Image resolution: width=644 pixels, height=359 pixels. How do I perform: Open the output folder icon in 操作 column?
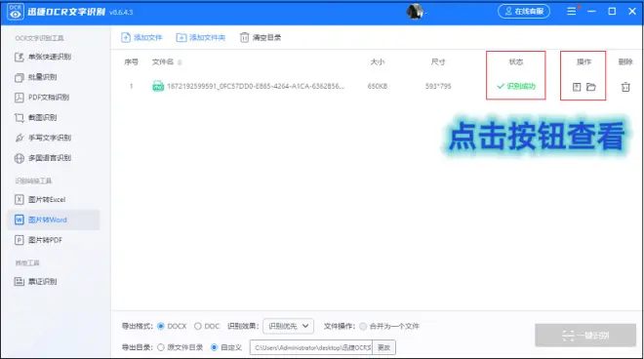pos(591,87)
